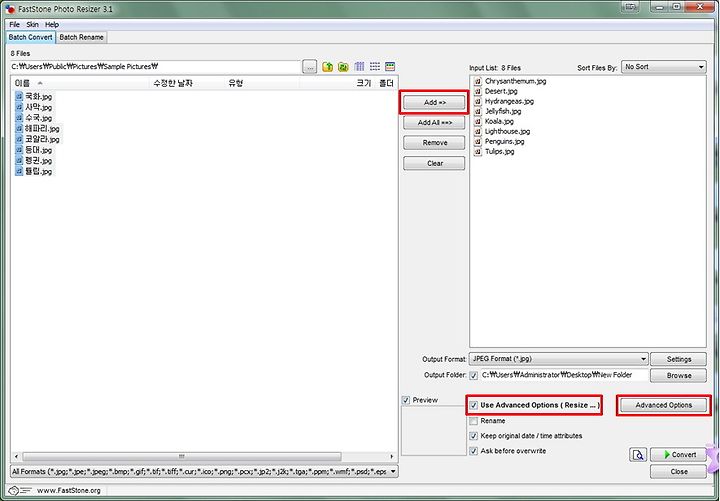Toggle Ask before overwrite checkbox
The width and height of the screenshot is (720, 501).
[473, 451]
